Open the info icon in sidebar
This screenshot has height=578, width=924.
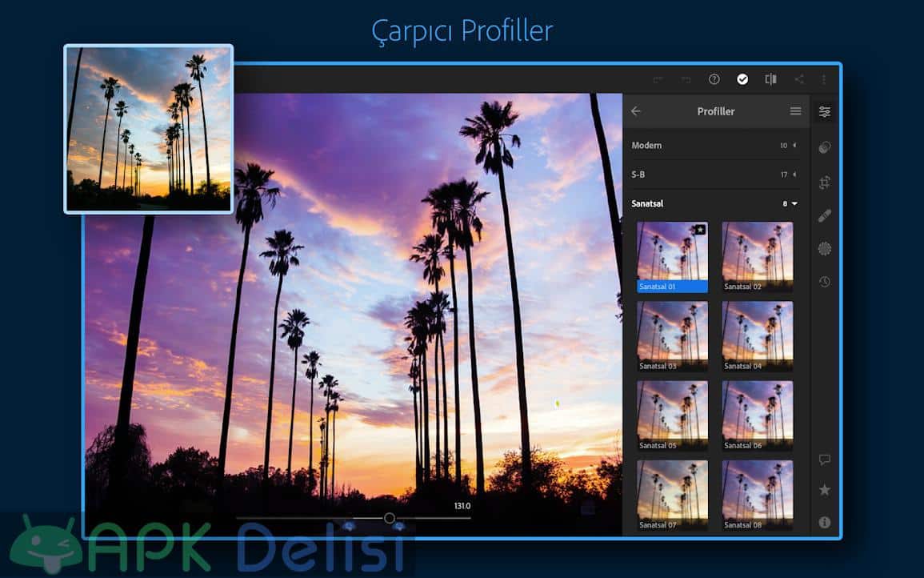(824, 522)
